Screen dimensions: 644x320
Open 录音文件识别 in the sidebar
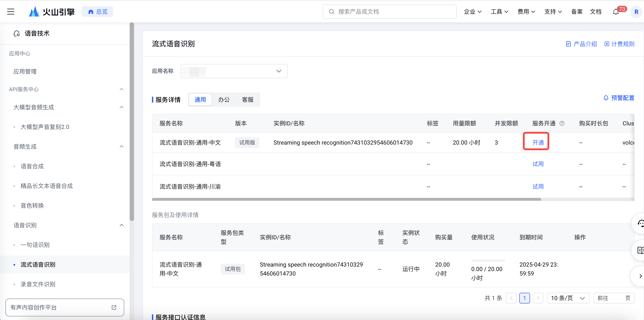pos(38,284)
